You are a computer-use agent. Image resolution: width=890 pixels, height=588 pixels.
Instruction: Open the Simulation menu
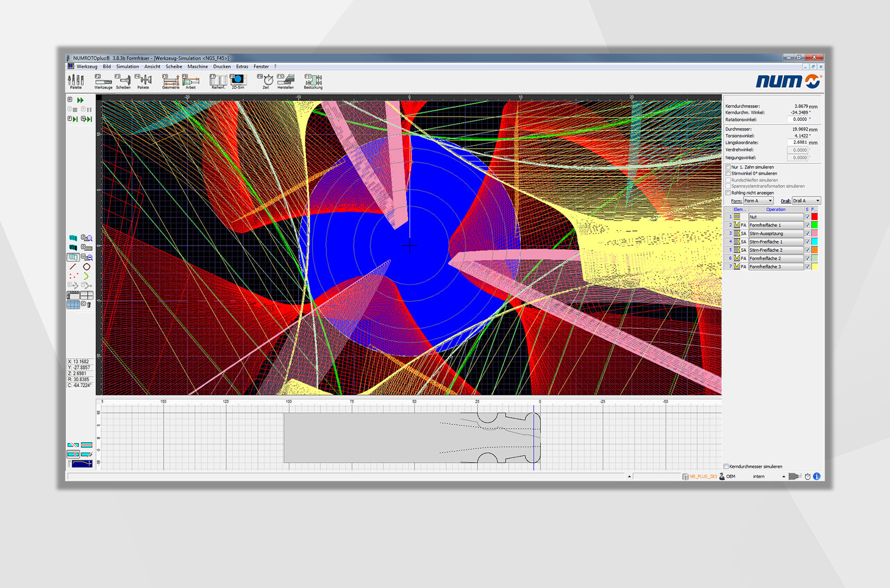[128, 67]
